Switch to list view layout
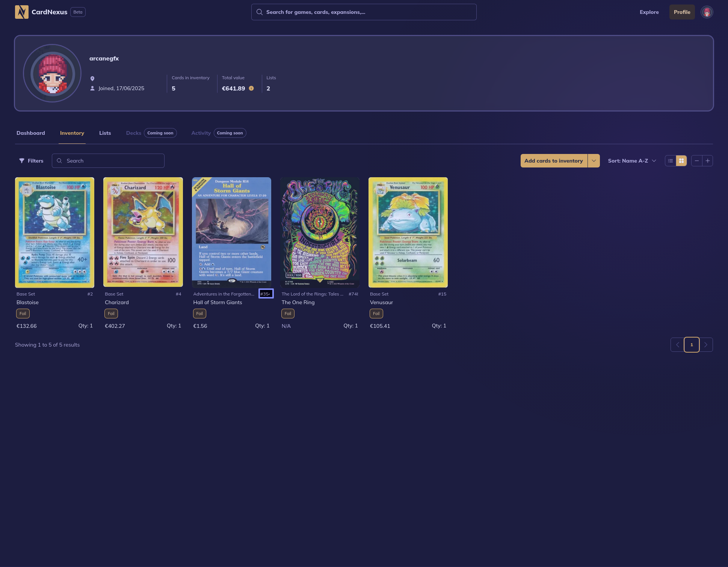728x567 pixels. click(671, 161)
